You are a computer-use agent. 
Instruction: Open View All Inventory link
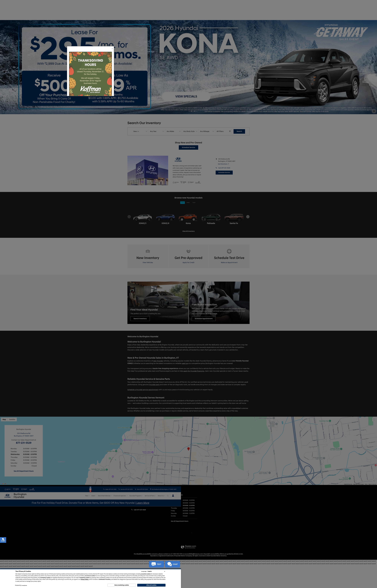[x=188, y=231]
